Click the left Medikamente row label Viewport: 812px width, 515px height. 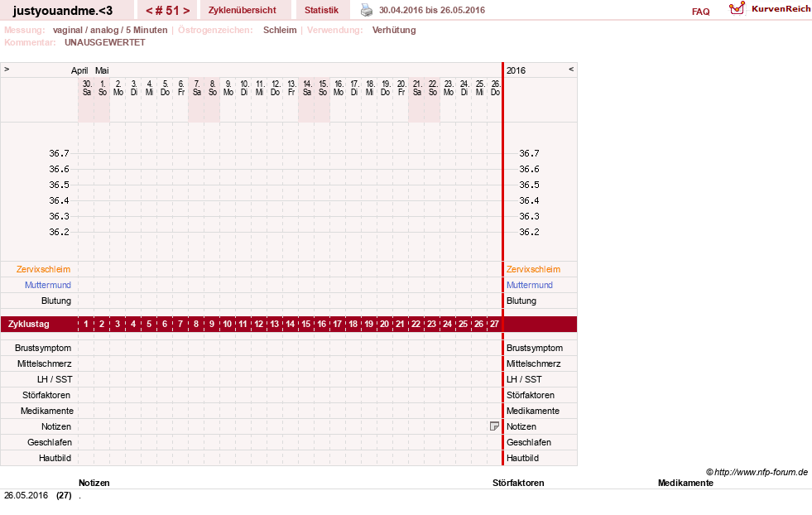click(47, 411)
